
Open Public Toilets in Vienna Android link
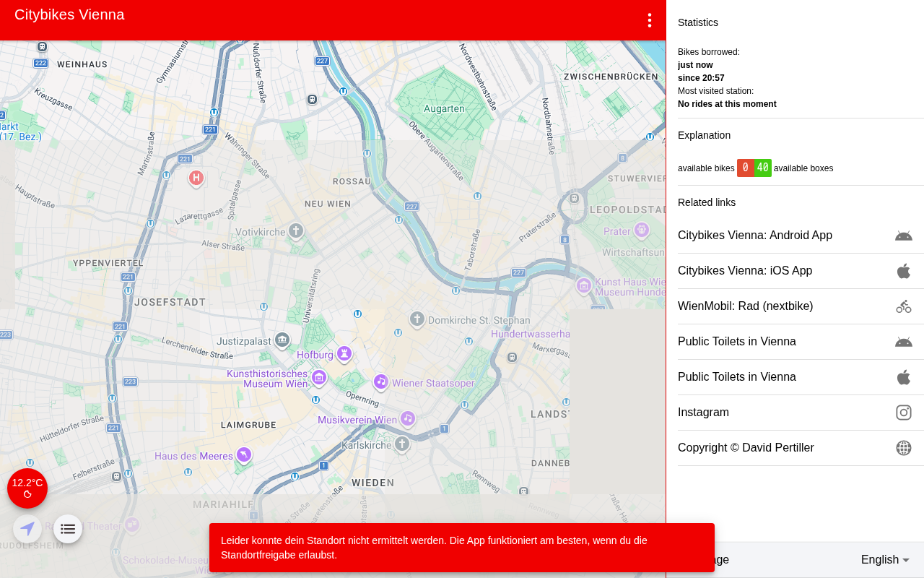point(736,342)
